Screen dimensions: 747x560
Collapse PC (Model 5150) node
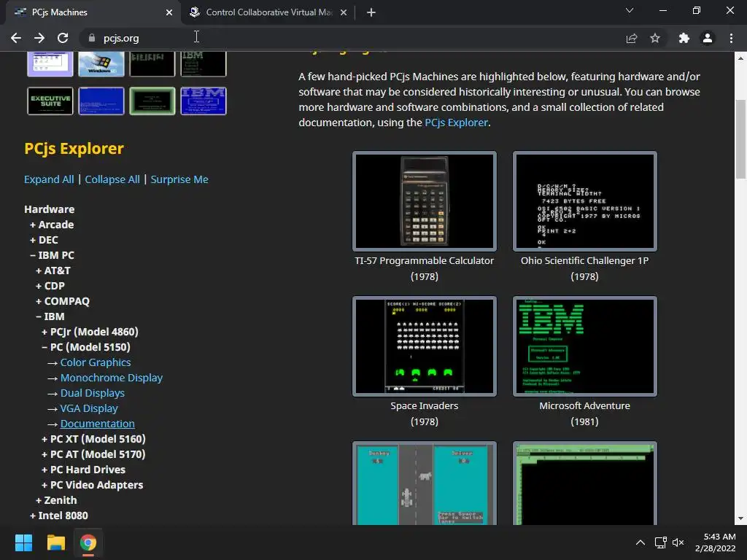click(x=86, y=347)
